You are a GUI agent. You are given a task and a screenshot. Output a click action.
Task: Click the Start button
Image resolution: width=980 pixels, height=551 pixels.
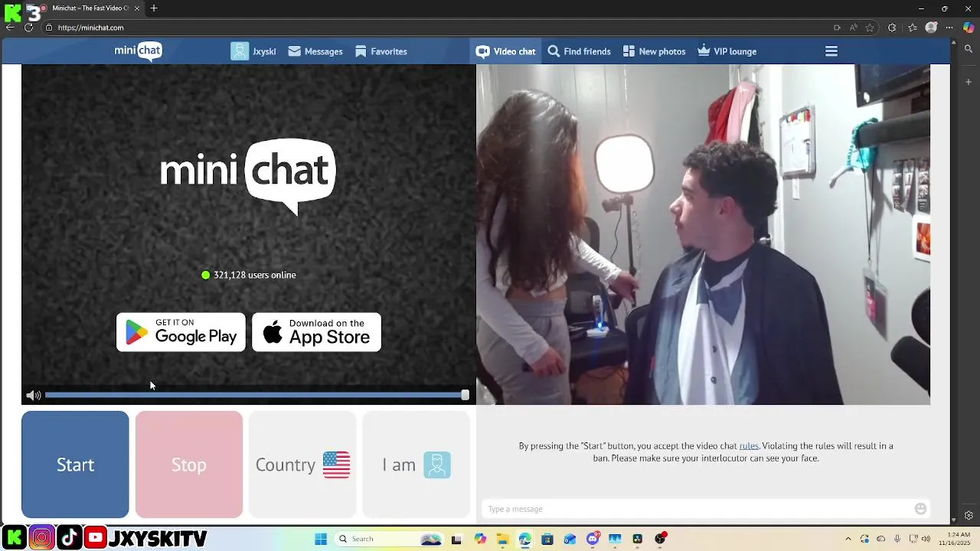click(x=75, y=465)
